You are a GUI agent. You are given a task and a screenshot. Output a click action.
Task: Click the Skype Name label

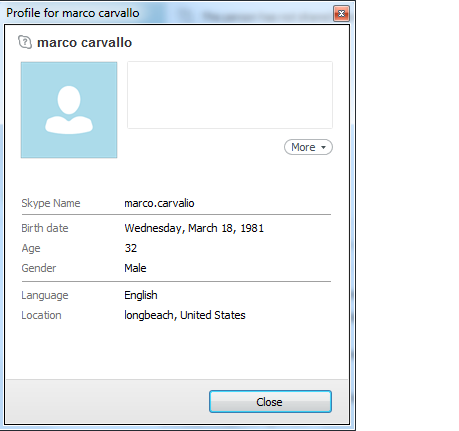51,203
